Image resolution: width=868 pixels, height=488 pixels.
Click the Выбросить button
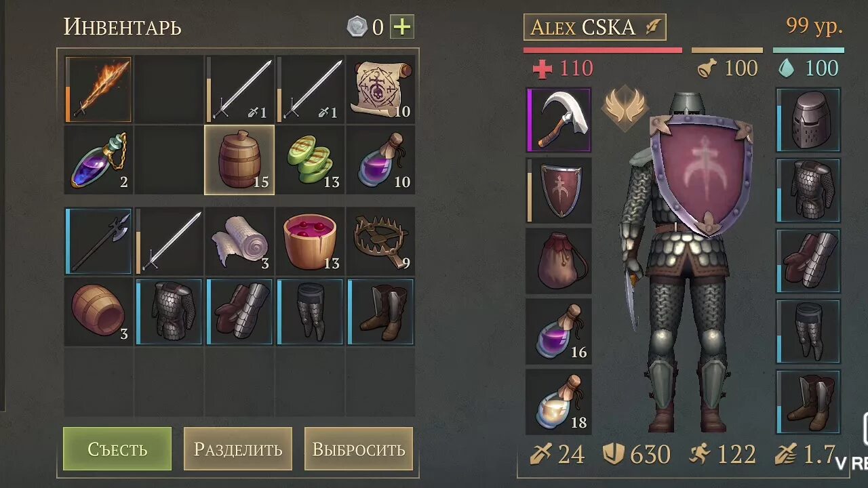[359, 449]
